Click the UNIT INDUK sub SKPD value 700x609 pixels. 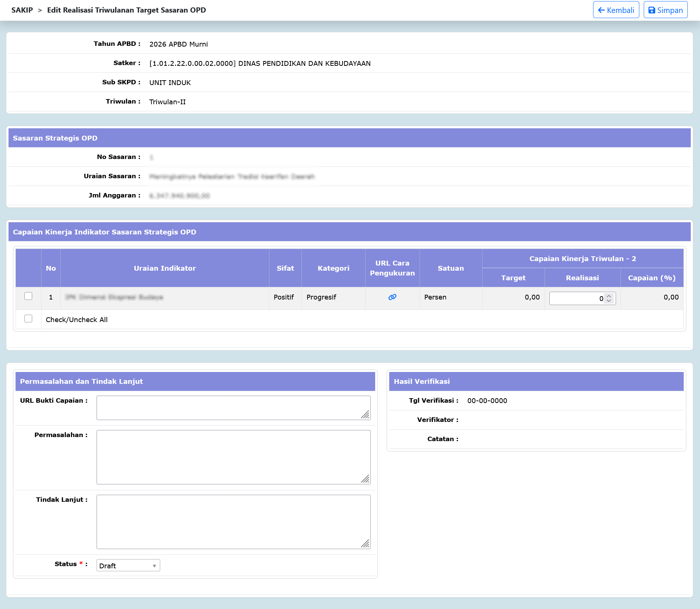170,82
